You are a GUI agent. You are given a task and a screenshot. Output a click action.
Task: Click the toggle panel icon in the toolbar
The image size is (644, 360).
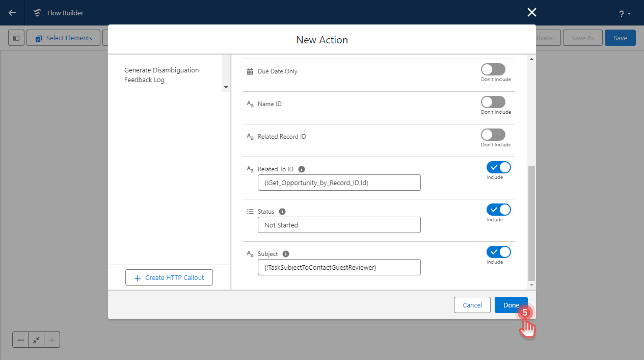click(16, 37)
